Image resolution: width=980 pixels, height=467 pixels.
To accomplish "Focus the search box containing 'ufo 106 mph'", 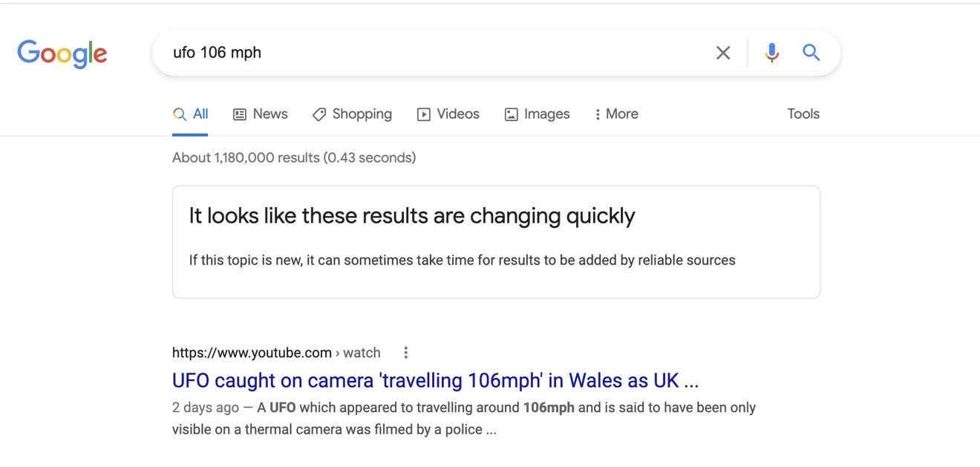I will pos(431,53).
